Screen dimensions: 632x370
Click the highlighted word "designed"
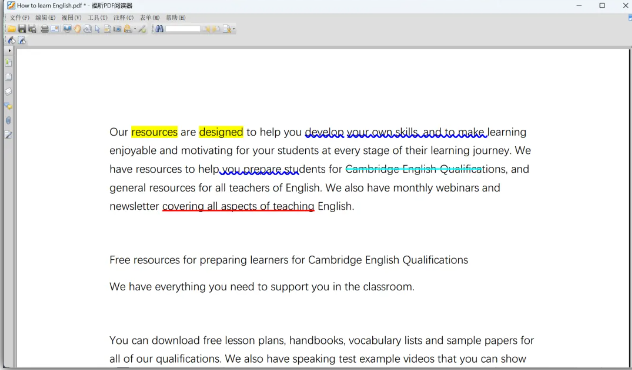(x=221, y=132)
